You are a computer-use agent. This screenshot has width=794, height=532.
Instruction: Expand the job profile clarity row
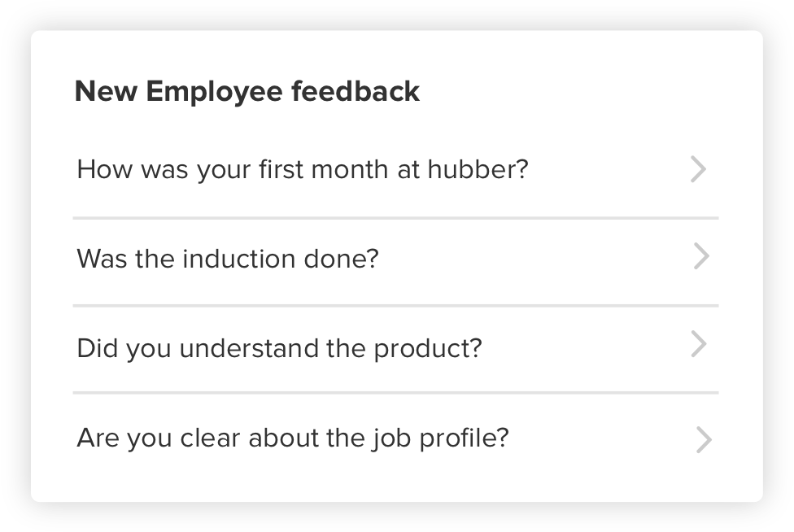[395, 438]
